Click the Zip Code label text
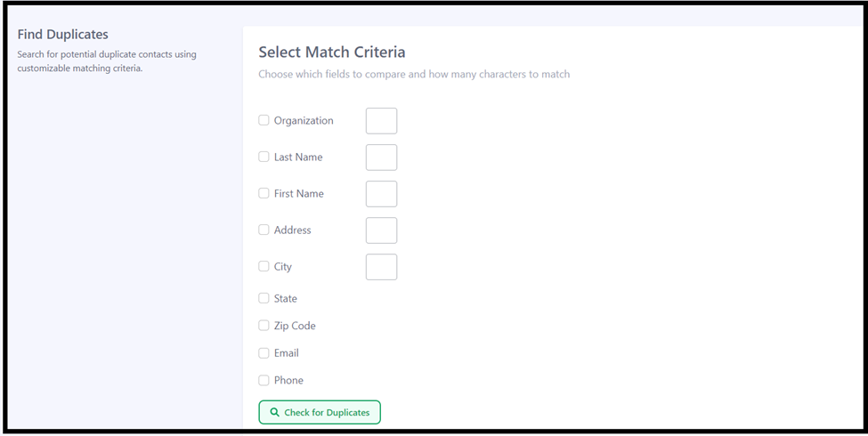The width and height of the screenshot is (868, 436). (295, 326)
